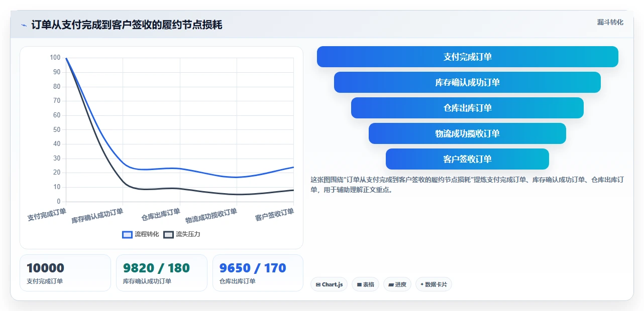Click the 进度 tag chip
This screenshot has width=644, height=311.
[x=397, y=284]
